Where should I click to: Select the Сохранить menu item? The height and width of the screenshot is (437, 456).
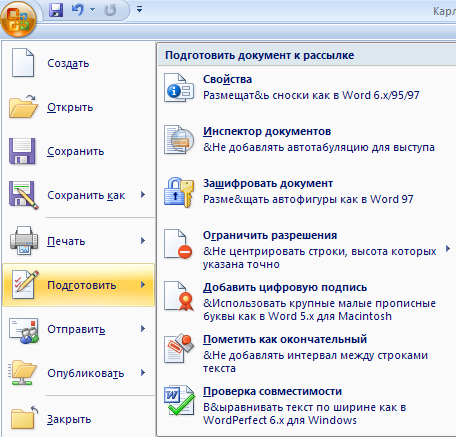point(79,151)
